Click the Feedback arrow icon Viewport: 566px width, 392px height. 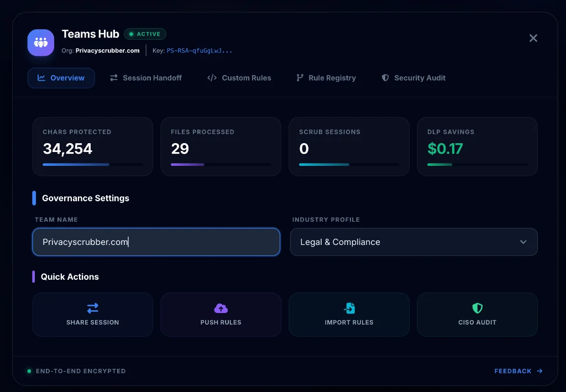click(539, 371)
